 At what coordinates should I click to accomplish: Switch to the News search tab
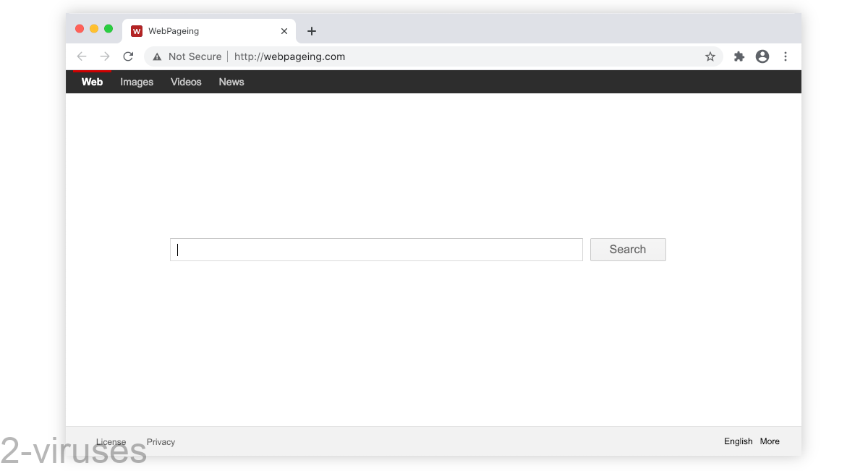coord(231,82)
